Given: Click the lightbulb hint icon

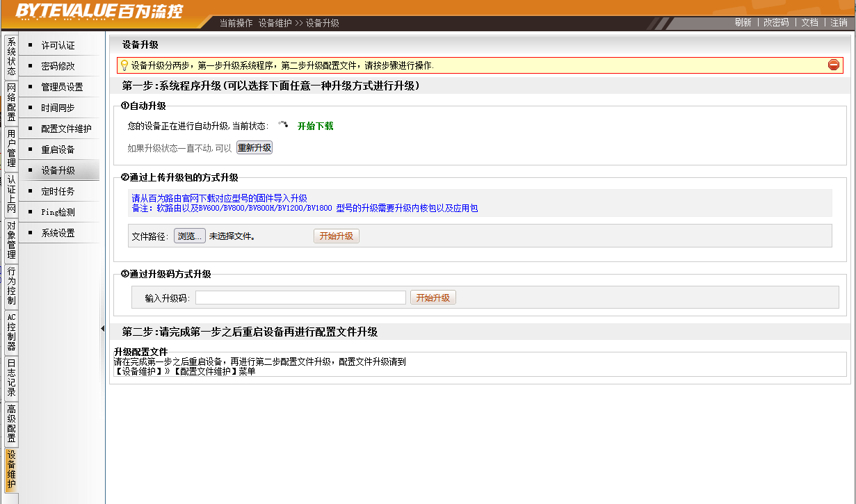Looking at the screenshot, I should (124, 65).
